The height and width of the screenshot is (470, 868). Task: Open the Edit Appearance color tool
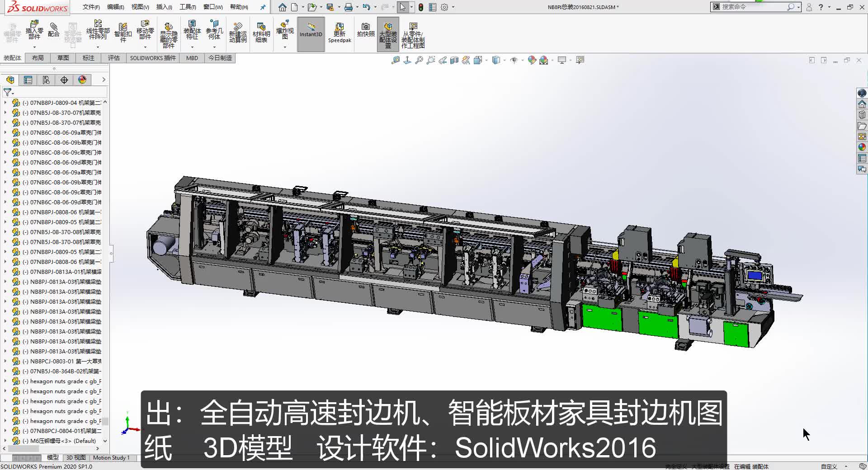point(533,60)
